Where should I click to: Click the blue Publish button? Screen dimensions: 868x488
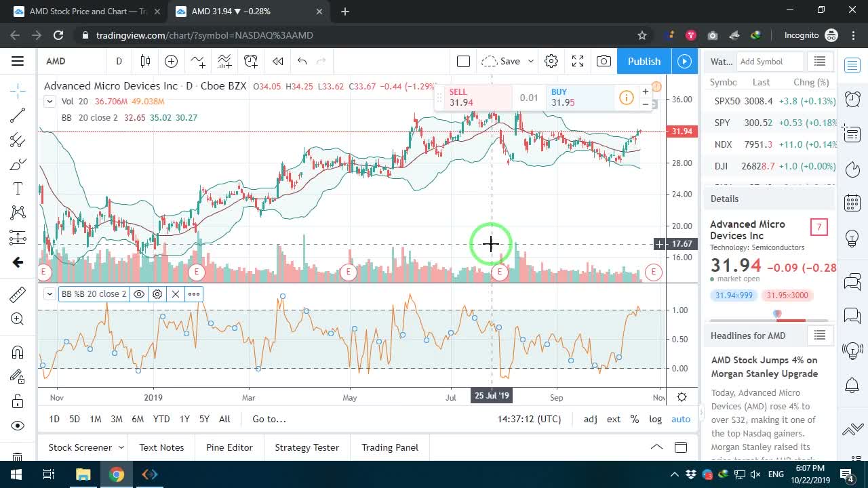click(x=644, y=61)
